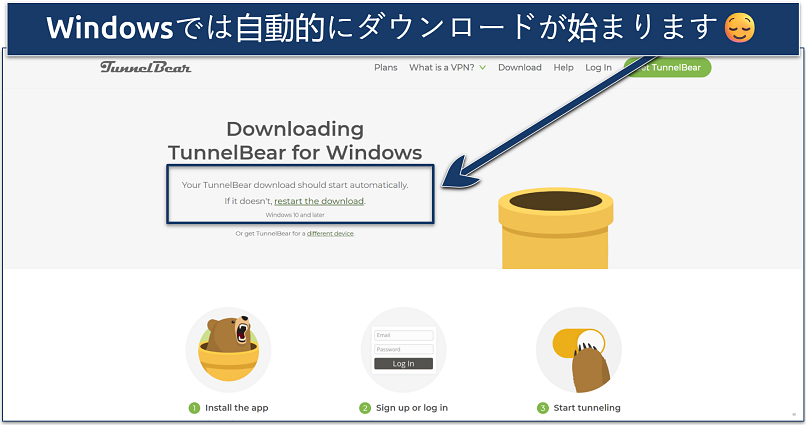Click the Install the app label
806x425 pixels.
point(236,408)
